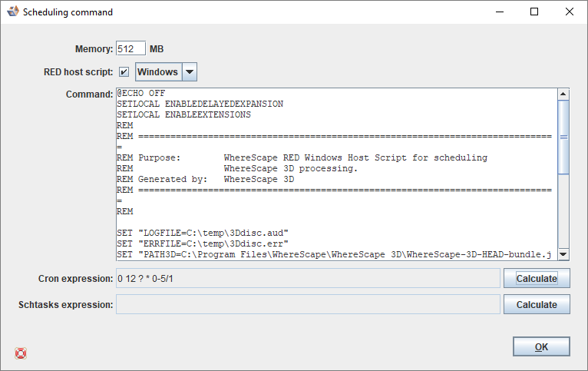Screen dimensions: 588x371
Task: Maximize the Scheduling command dialog
Action: click(534, 12)
